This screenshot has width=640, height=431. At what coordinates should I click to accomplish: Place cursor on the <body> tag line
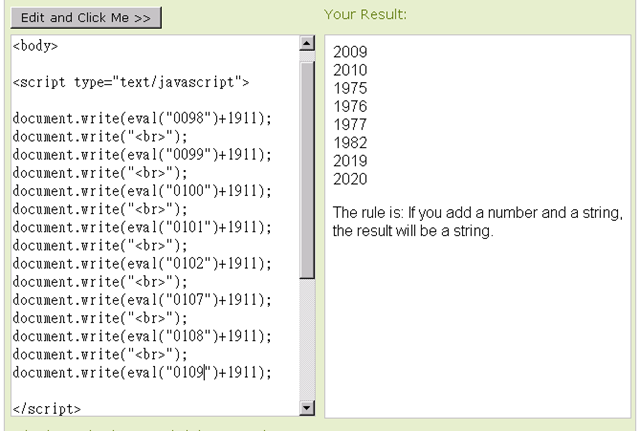tap(35, 46)
